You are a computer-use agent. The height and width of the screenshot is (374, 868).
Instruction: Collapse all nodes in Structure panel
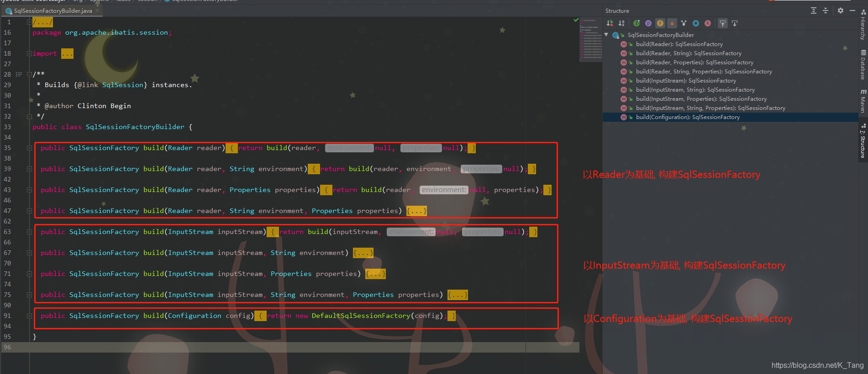(826, 10)
